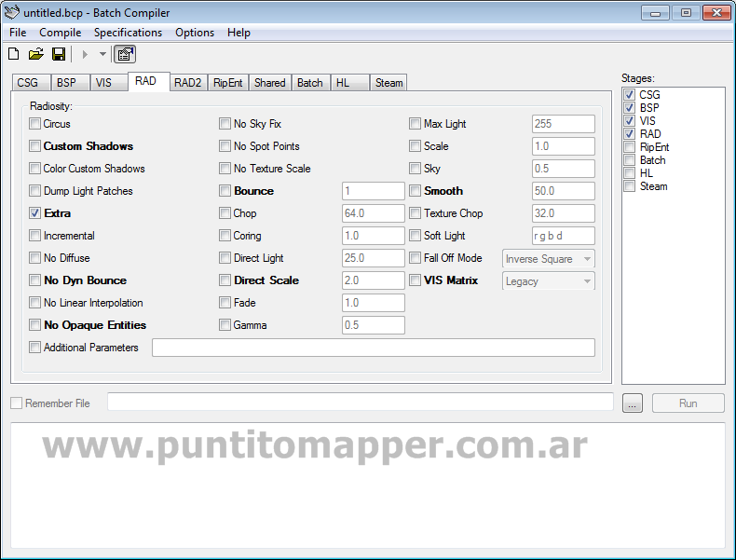
Task: Enable the Gamma checkbox
Action: coord(225,325)
